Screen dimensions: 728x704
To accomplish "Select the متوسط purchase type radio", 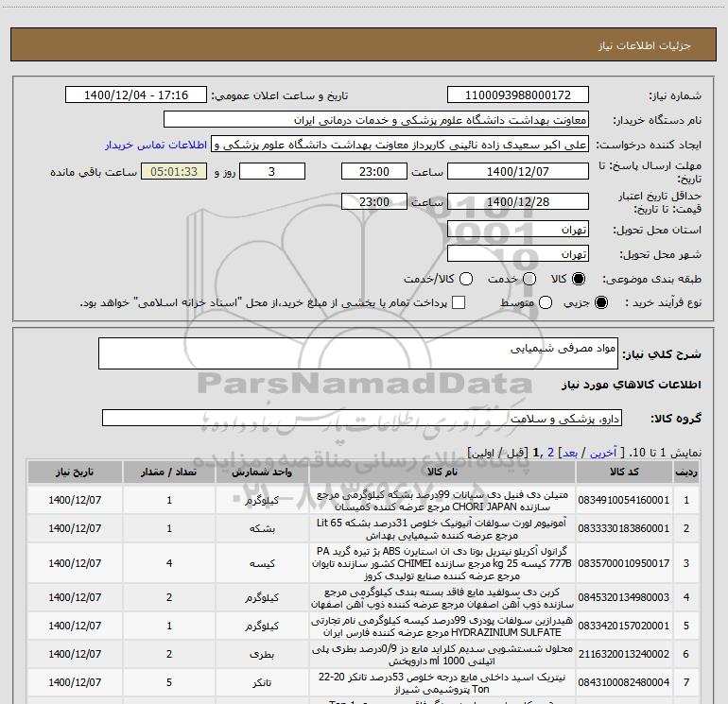I will coord(546,302).
